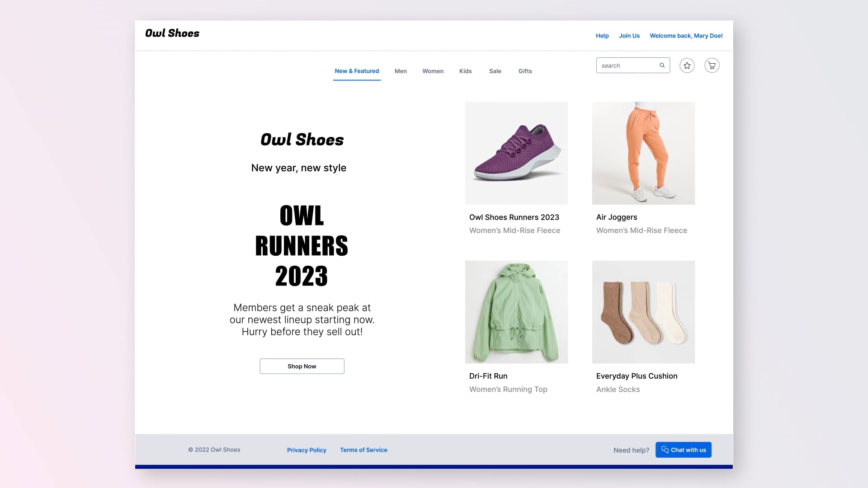
Task: Click Everyday Plus Cushion product title
Action: click(637, 376)
